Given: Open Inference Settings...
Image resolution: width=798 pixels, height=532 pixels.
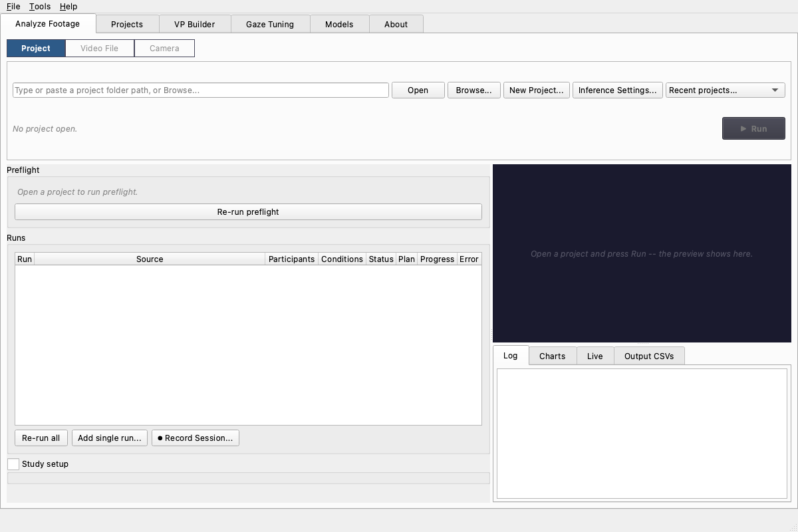Looking at the screenshot, I should tap(617, 90).
